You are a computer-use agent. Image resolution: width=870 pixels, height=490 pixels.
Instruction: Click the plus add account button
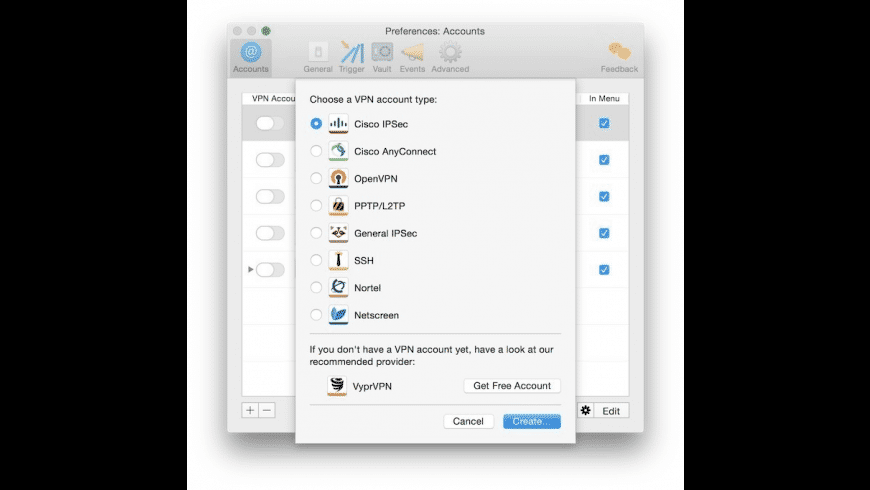[x=250, y=411]
